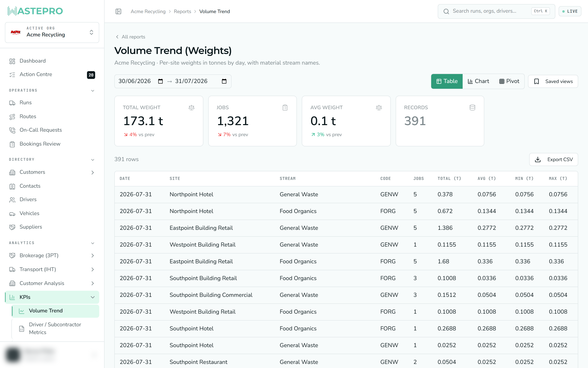Switch to Pivot view
This screenshot has width=588, height=368.
click(x=509, y=81)
